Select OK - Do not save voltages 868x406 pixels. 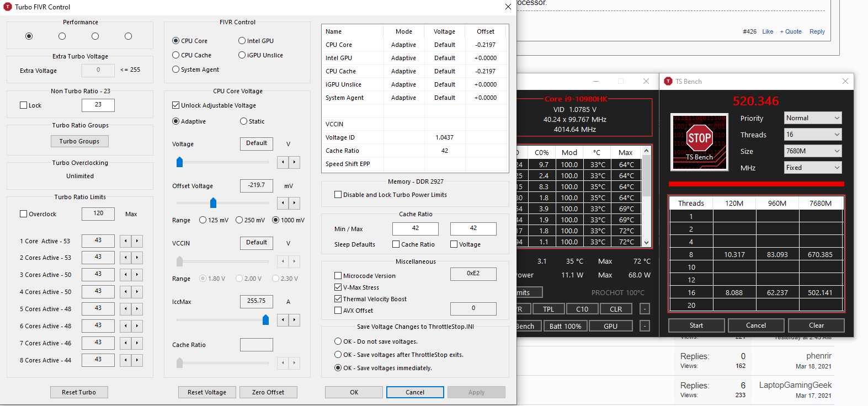[376, 341]
